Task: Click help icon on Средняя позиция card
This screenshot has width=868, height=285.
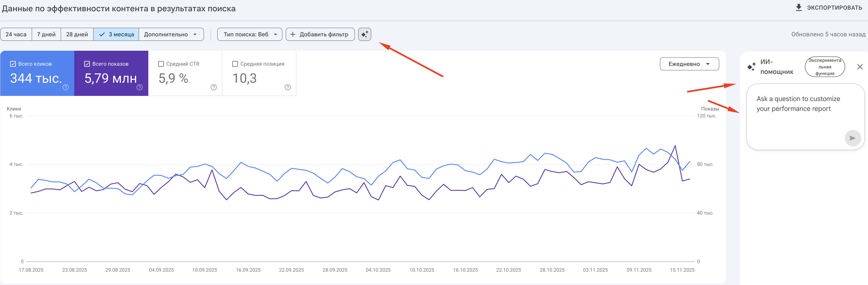Action: pos(287,87)
